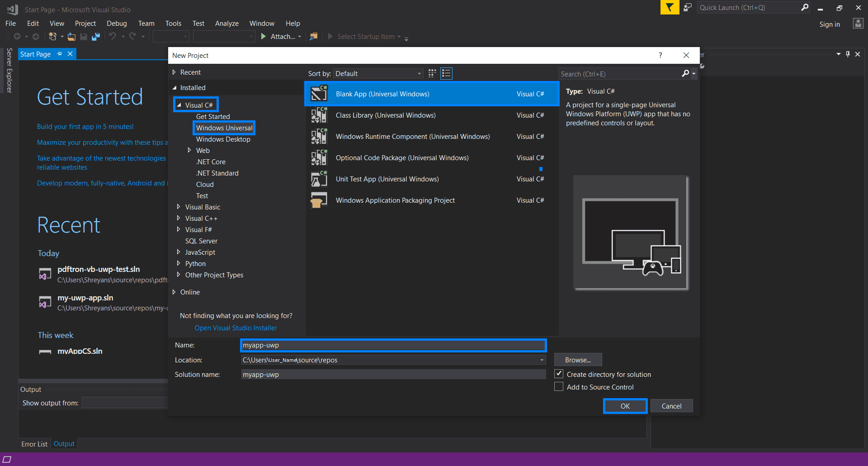This screenshot has height=466, width=868.
Task: Click the New Project toolbar icon
Action: click(x=53, y=37)
